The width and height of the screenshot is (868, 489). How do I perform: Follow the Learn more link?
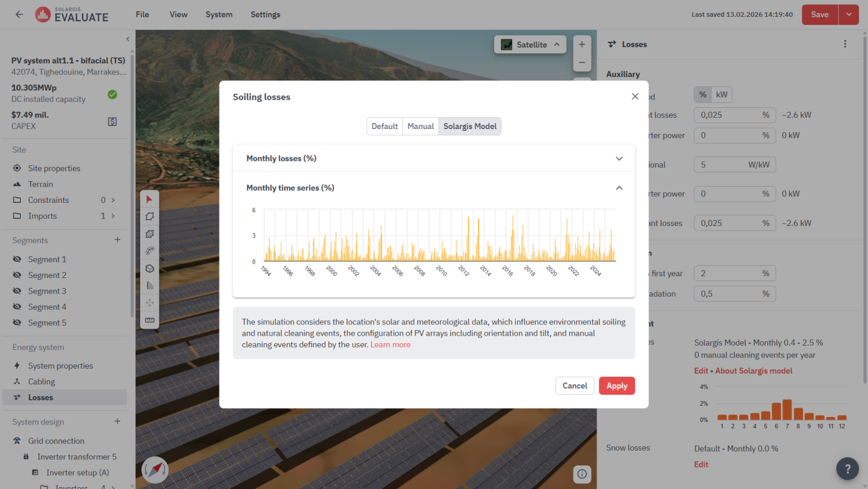click(x=390, y=344)
